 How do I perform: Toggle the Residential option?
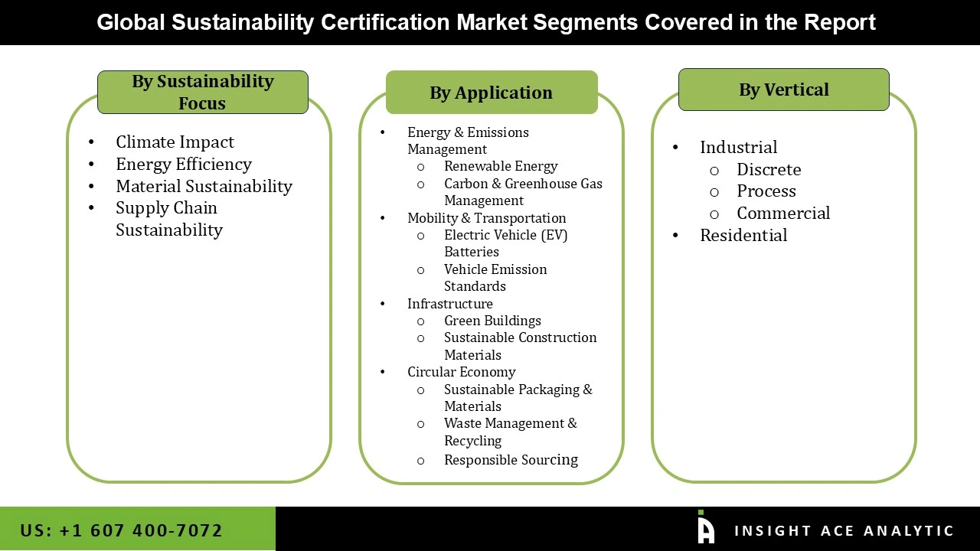(x=743, y=235)
